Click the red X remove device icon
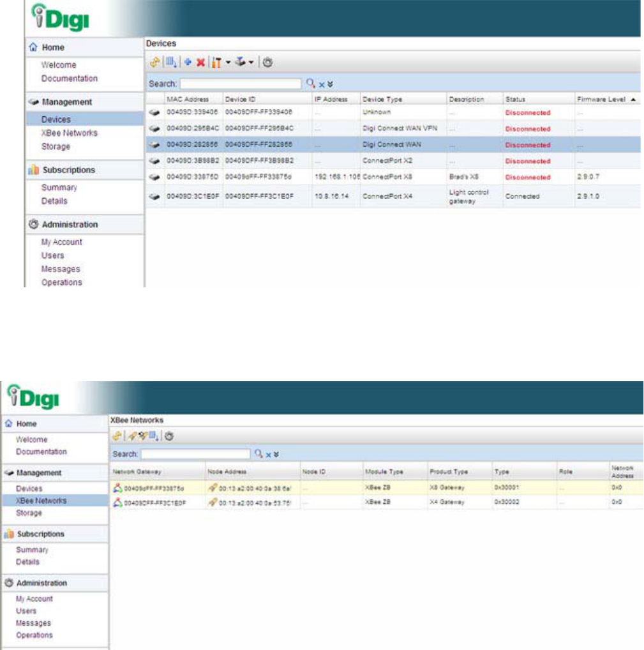 click(200, 63)
